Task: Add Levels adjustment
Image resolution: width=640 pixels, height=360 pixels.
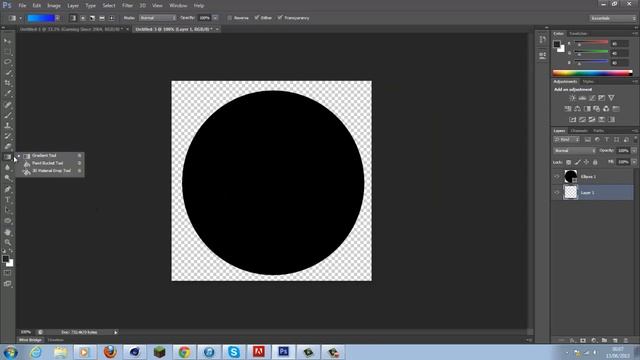Action: [x=582, y=98]
